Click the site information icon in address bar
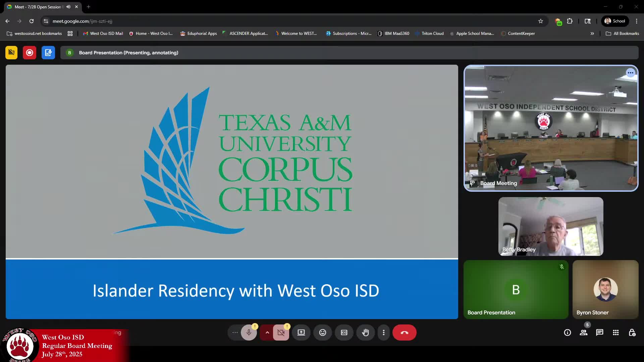 tap(46, 21)
